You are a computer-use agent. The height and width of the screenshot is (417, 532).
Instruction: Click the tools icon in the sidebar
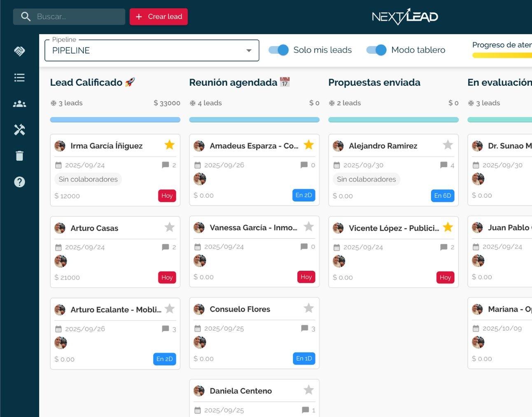(x=19, y=130)
